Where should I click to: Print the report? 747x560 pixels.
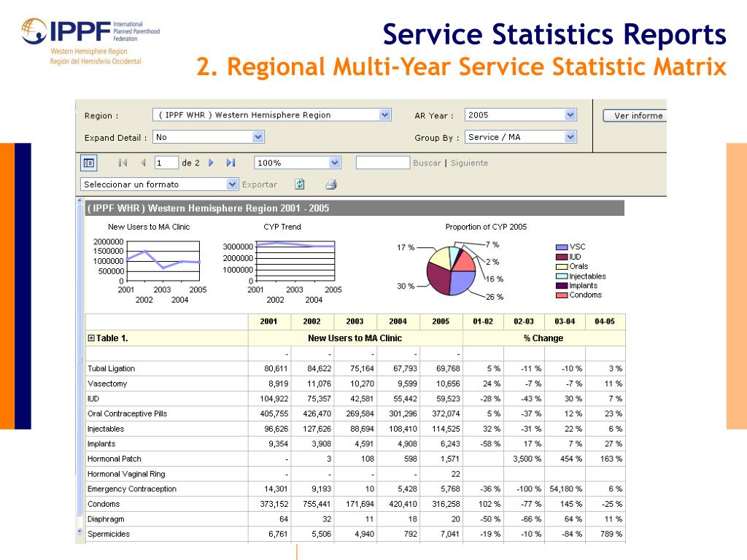click(x=332, y=184)
